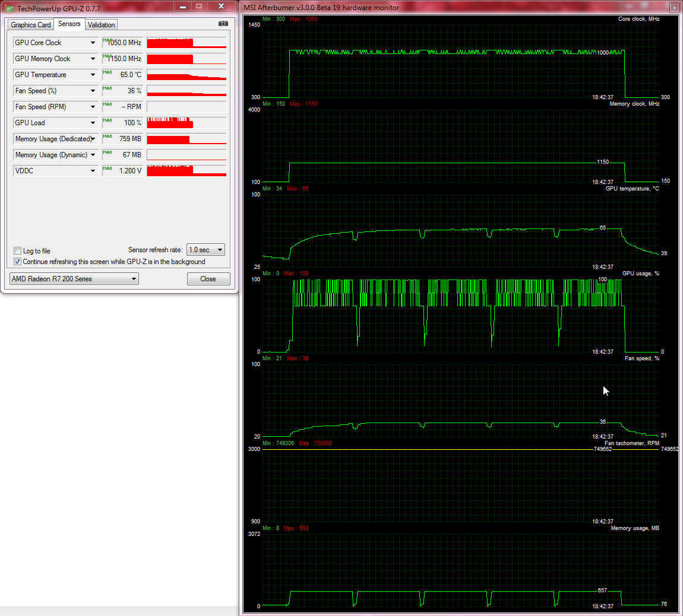Click the GPU Temperature red history graph

pyautogui.click(x=186, y=75)
